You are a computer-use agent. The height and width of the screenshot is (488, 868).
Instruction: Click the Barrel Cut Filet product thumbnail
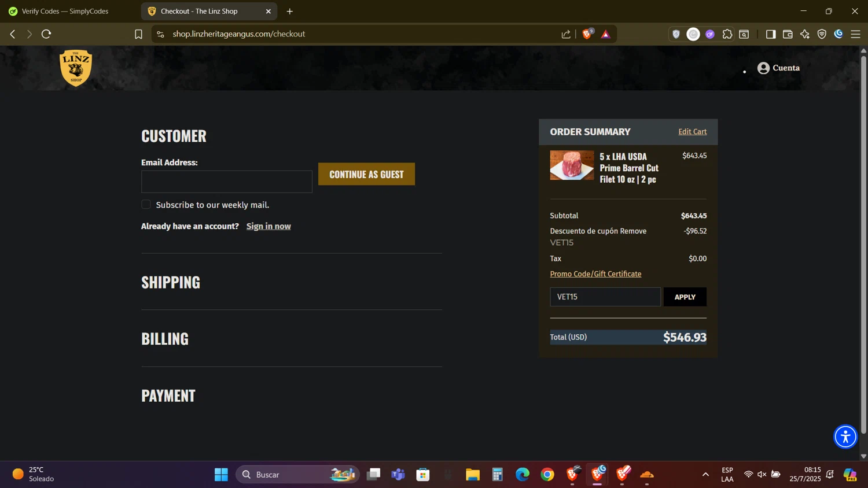tap(572, 165)
